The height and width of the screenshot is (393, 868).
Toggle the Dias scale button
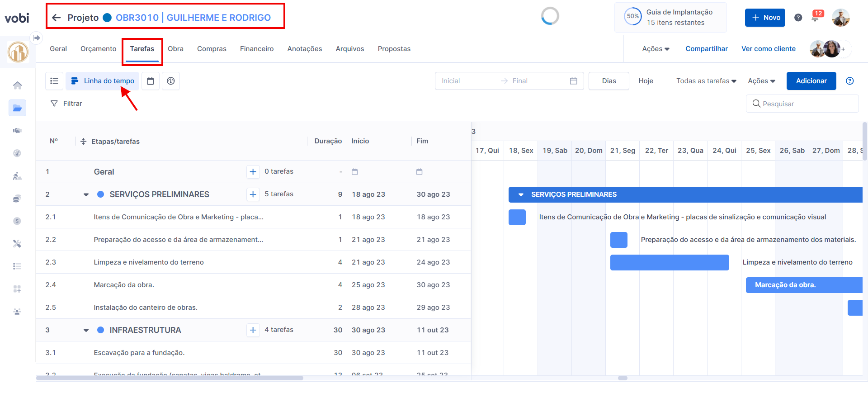(x=609, y=81)
